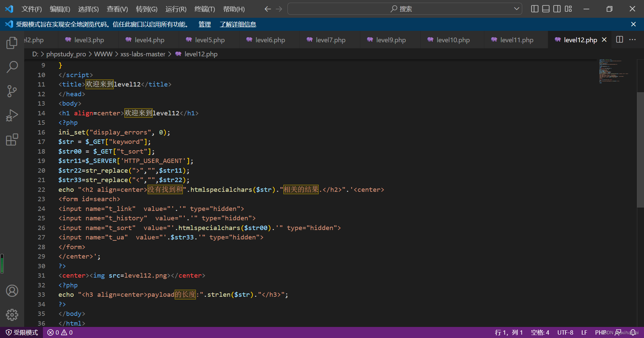Click the 'HTTP_USER_AGENT' string on line 19
644x338 pixels.
(153, 161)
